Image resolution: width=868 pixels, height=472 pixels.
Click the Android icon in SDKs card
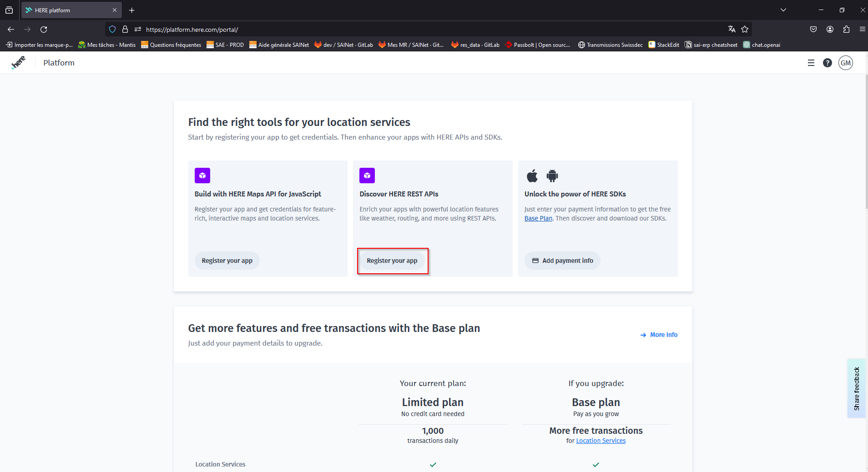tap(552, 176)
